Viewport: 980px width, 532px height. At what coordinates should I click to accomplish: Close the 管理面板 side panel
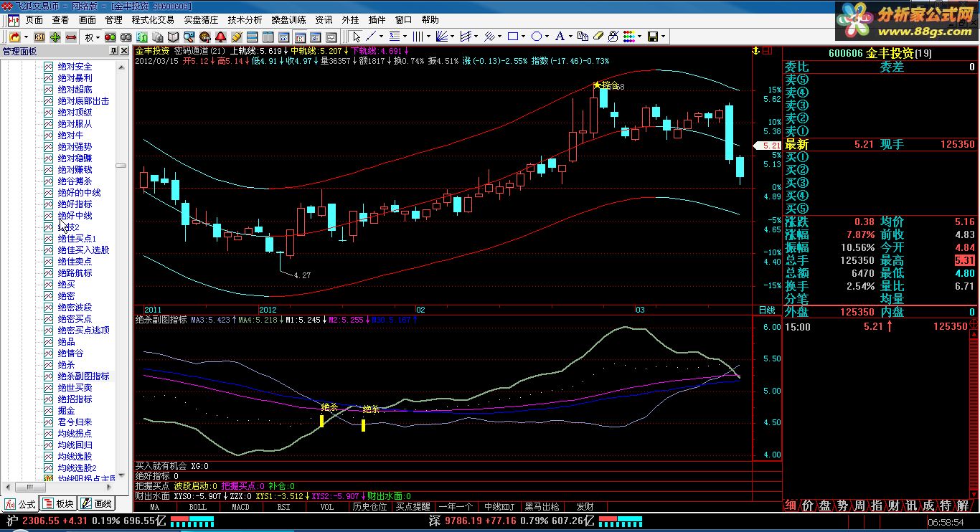tap(123, 51)
